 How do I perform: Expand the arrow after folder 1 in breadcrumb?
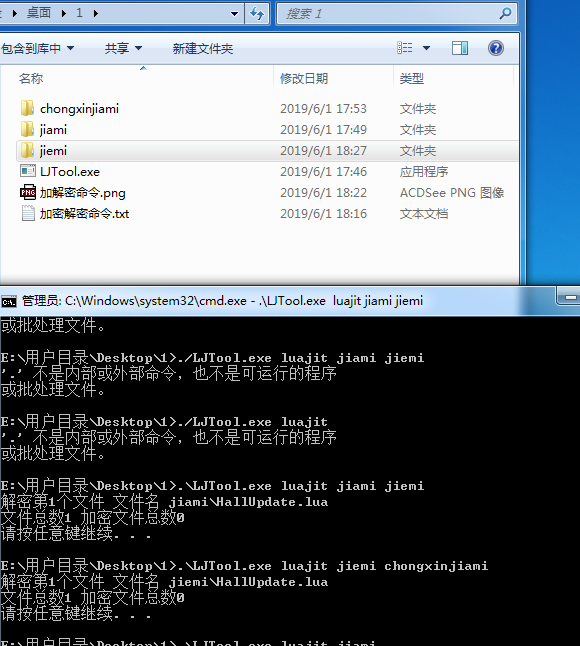[x=96, y=14]
